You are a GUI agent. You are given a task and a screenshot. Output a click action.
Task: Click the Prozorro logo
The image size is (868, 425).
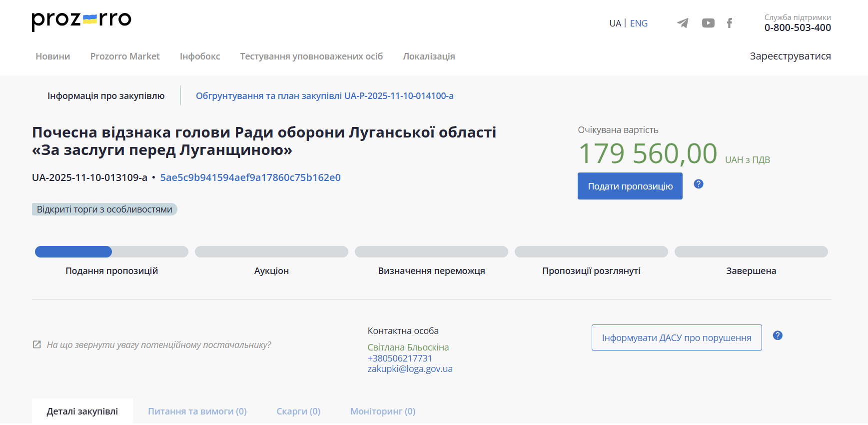(81, 20)
